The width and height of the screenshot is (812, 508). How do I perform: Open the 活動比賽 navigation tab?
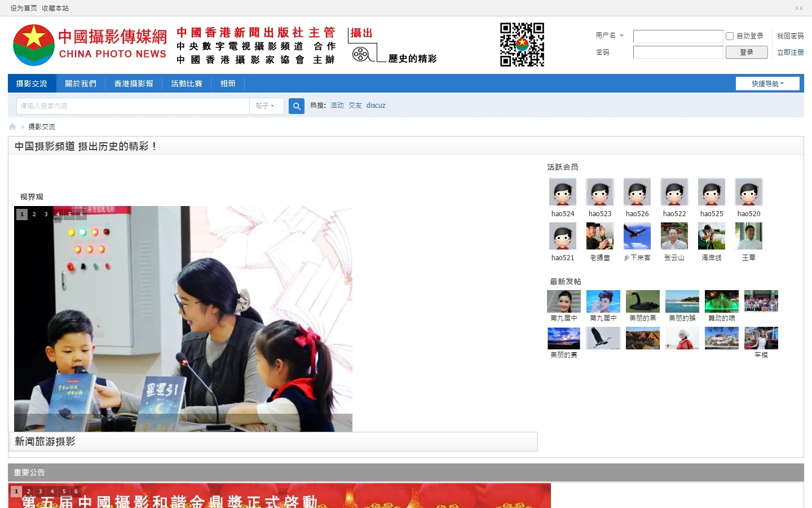point(187,84)
